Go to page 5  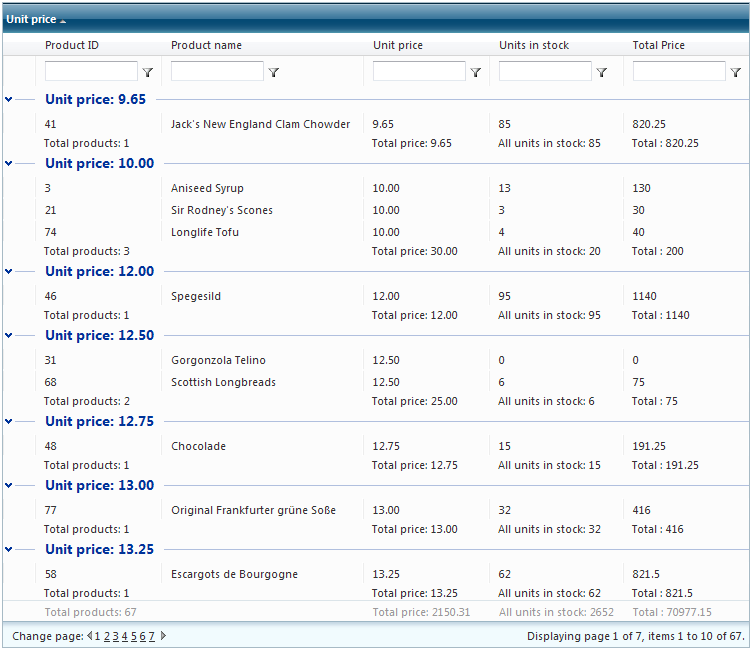click(x=134, y=636)
